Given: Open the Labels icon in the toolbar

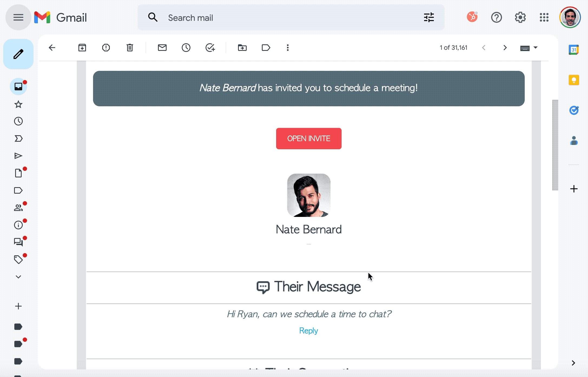Looking at the screenshot, I should pos(266,48).
